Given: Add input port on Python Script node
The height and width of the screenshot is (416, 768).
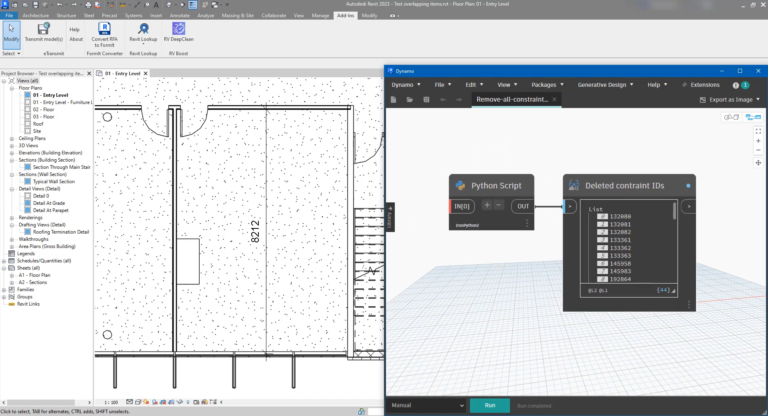Looking at the screenshot, I should [487, 206].
